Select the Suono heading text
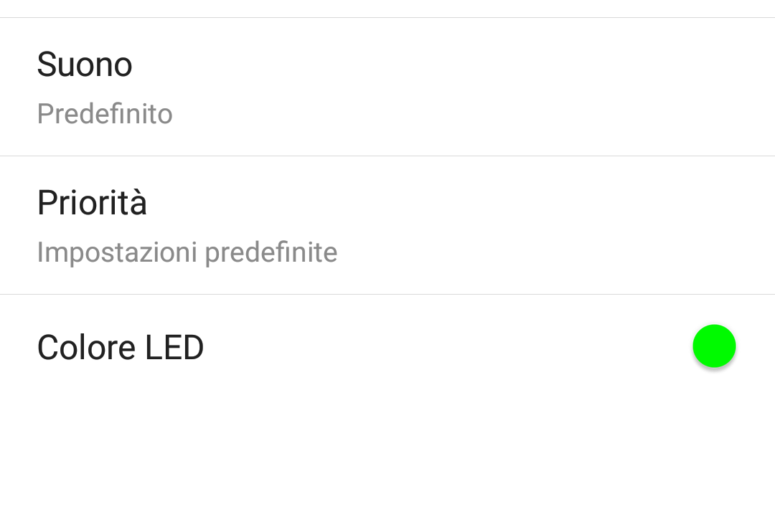This screenshot has height=532, width=775. [x=85, y=65]
